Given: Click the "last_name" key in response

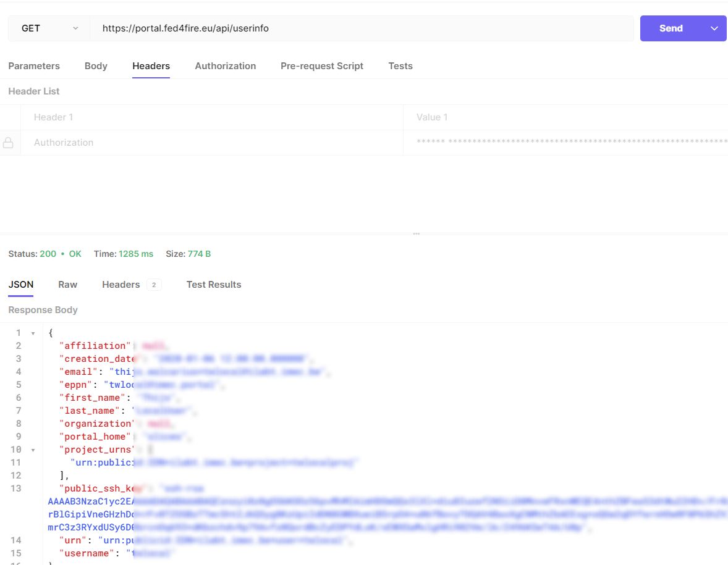Looking at the screenshot, I should click(x=89, y=411).
